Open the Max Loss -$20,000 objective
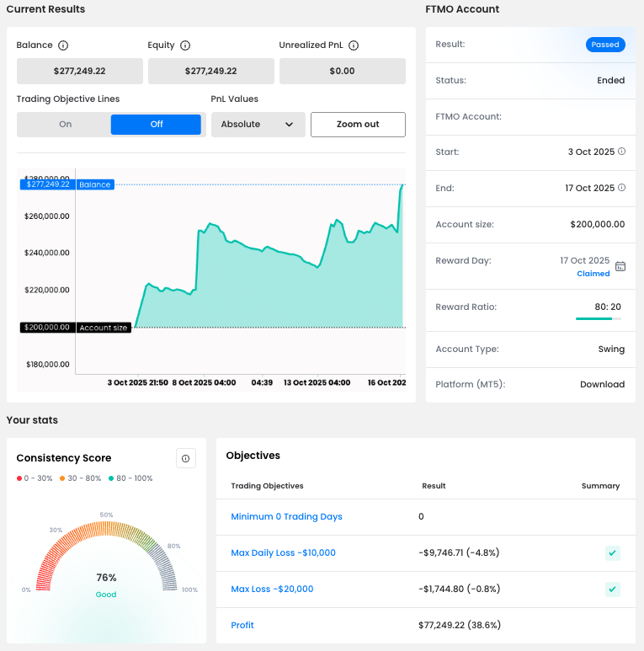Screen dimensions: 644x651 pyautogui.click(x=272, y=589)
